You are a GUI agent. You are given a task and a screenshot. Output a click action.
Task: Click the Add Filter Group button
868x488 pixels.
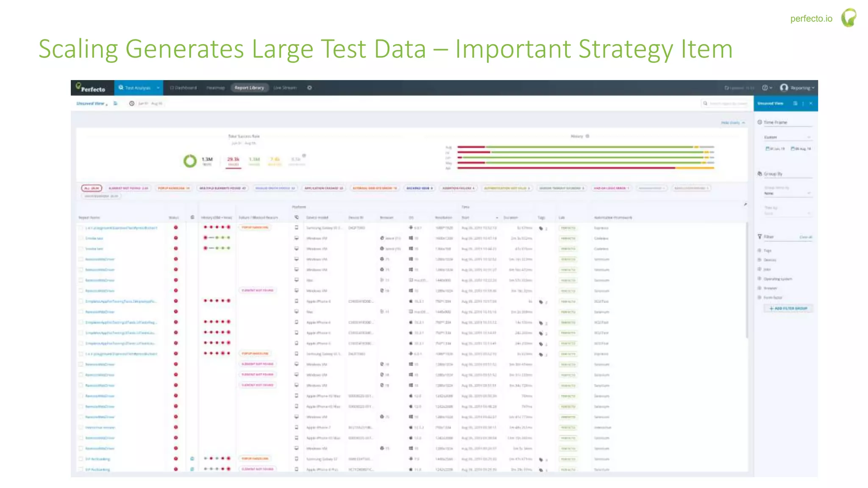[788, 308]
